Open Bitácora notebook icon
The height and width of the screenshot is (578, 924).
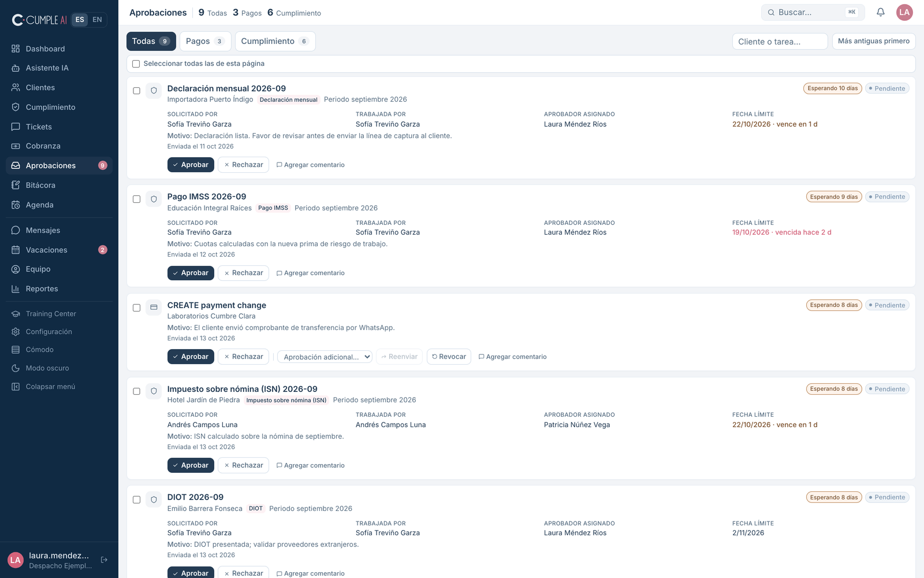[x=16, y=185]
